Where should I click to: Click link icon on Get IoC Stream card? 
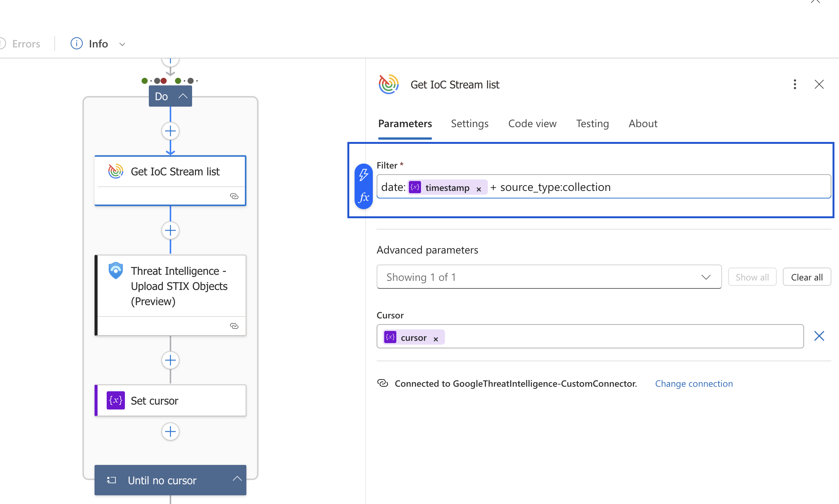[234, 196]
